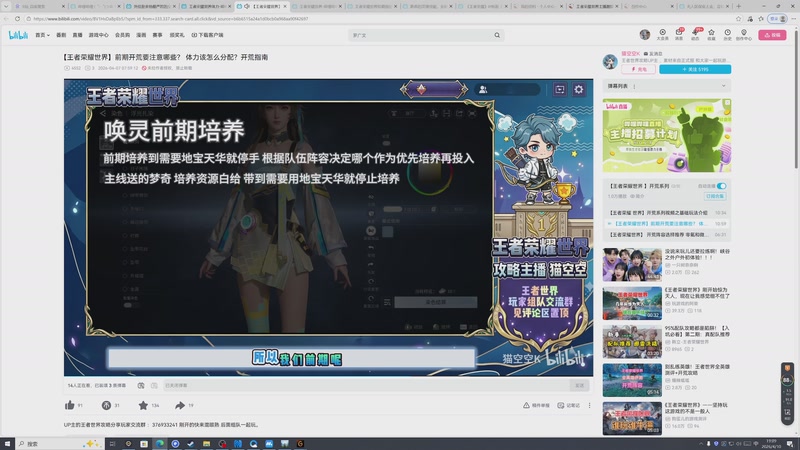This screenshot has height=450, width=800.
Task: Open 开荒阵容选择推荐 playlist item
Action: point(667,235)
